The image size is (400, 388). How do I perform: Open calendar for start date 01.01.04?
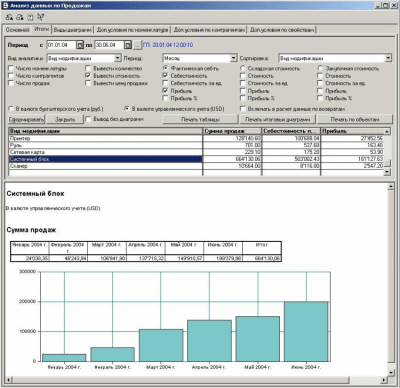80,45
